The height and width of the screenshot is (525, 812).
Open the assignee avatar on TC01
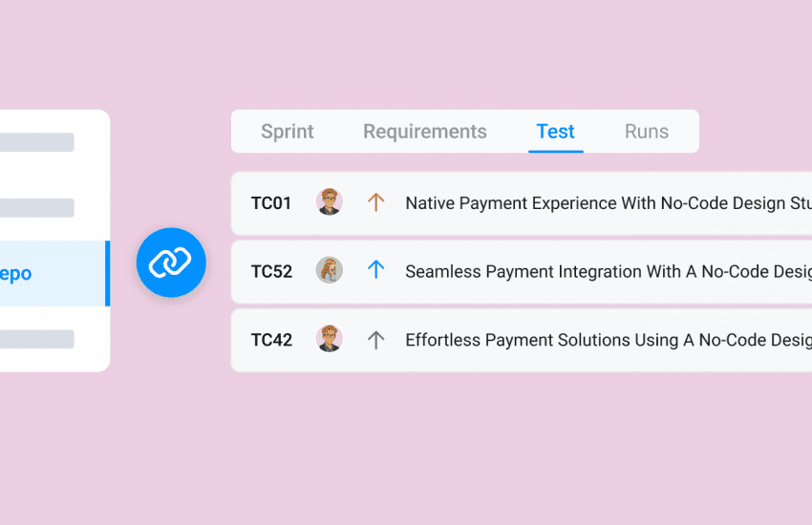point(330,202)
